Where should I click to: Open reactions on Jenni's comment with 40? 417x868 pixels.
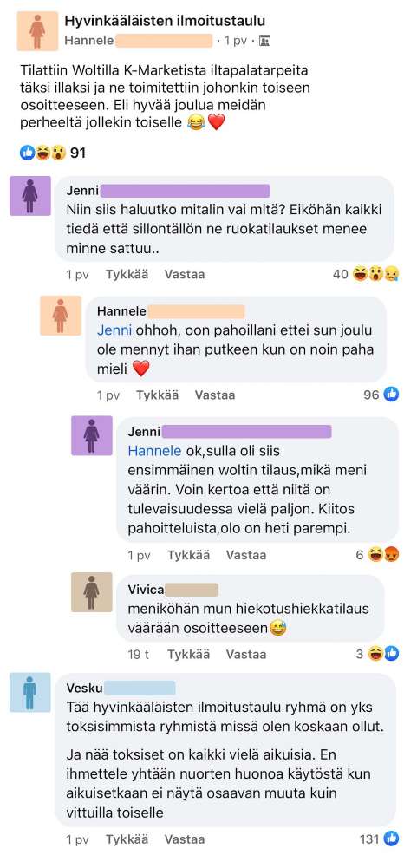(x=366, y=274)
